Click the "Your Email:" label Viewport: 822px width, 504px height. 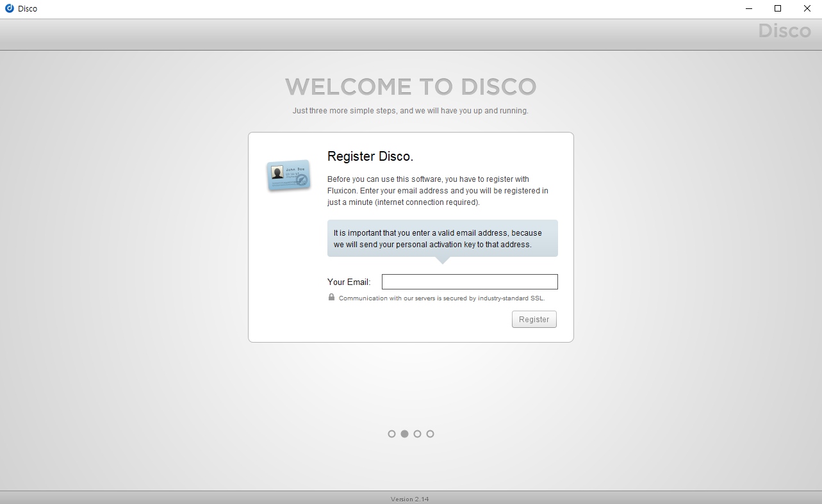click(349, 282)
